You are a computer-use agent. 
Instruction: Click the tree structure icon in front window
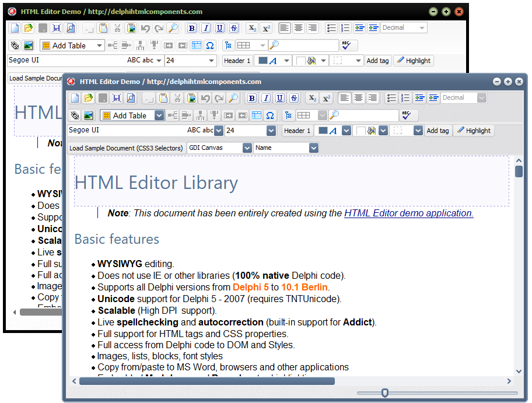point(288,115)
